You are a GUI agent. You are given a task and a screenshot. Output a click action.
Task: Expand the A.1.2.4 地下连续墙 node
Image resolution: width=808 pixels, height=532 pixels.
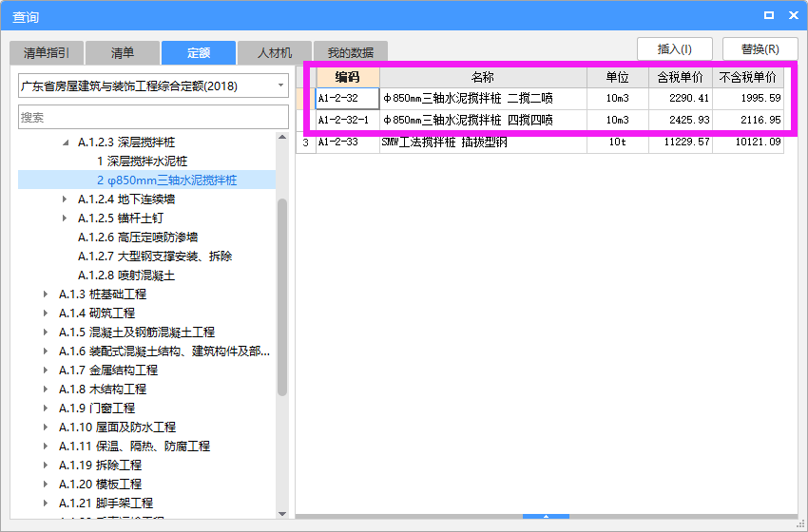[65, 199]
